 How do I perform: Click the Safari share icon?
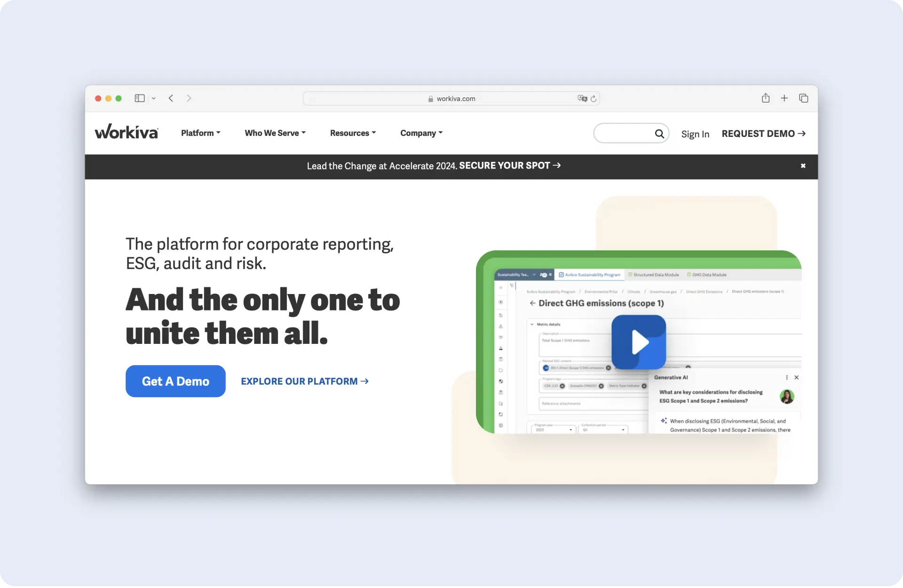pos(765,98)
